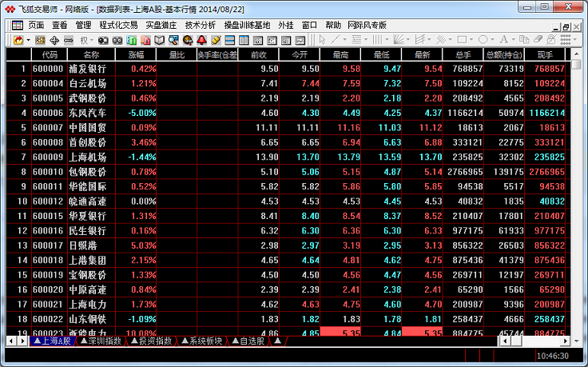Expand the 权 adjustment dropdown

click(92, 39)
